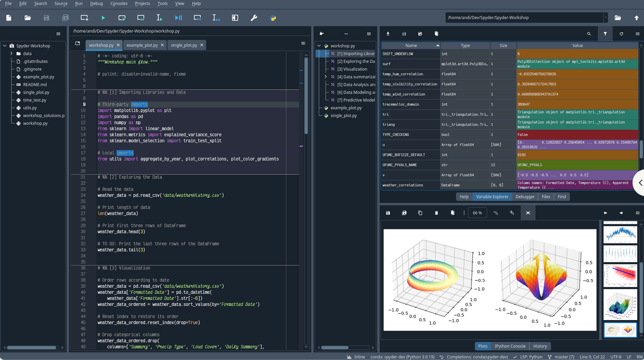The image size is (644, 360).
Task: Open the Debugger pane tab
Action: coord(525,197)
